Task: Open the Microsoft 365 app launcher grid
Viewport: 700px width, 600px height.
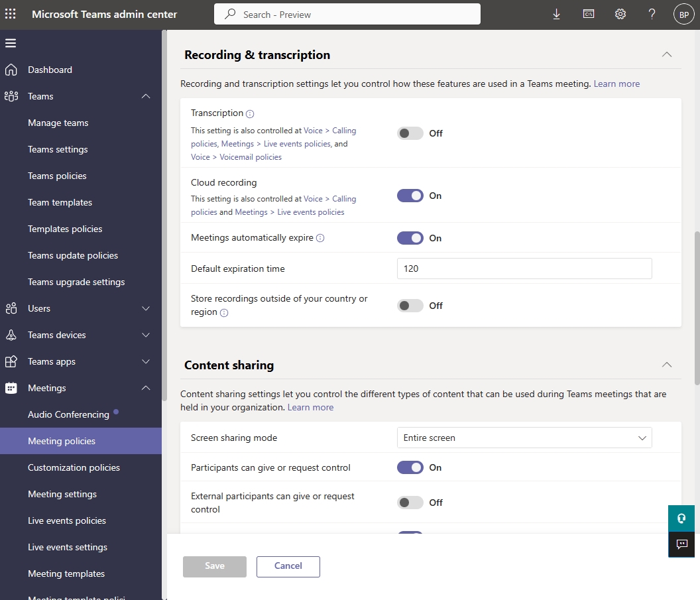Action: pyautogui.click(x=9, y=13)
